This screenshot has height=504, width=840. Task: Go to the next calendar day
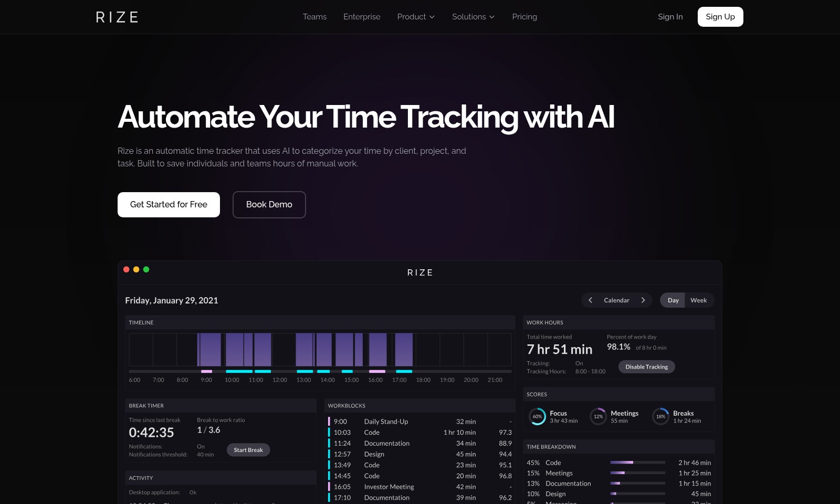coord(643,300)
